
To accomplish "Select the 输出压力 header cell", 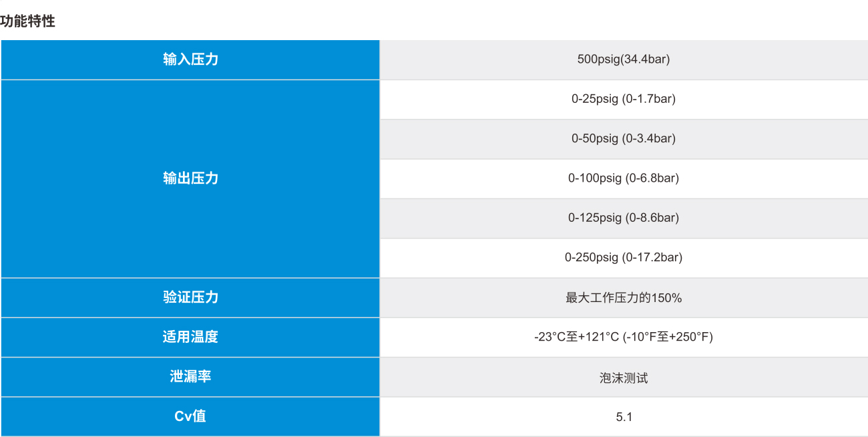I will 190,178.
